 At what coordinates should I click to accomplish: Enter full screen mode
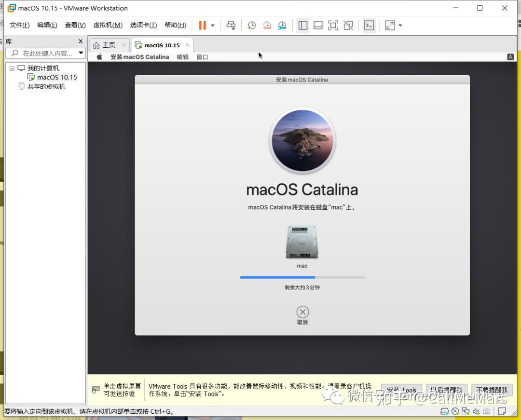(x=333, y=25)
